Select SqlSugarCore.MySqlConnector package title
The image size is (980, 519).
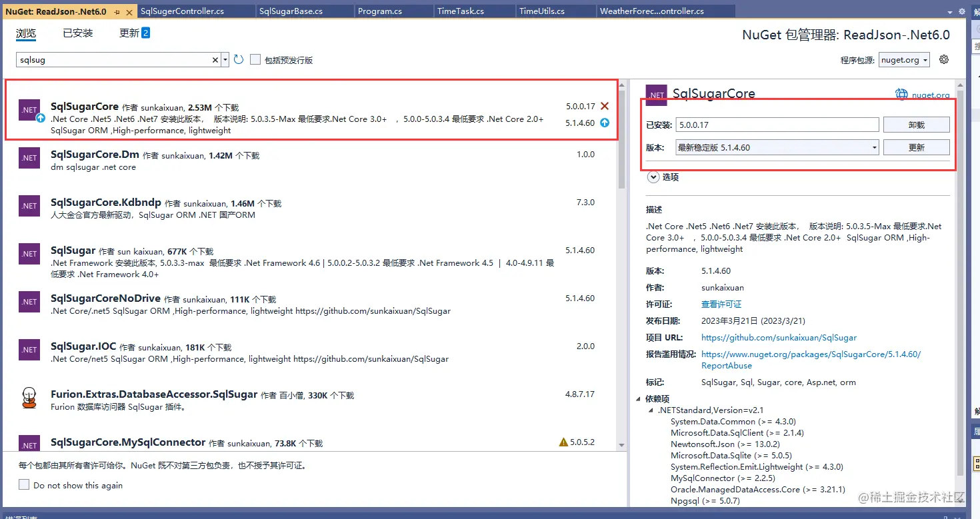pos(128,442)
